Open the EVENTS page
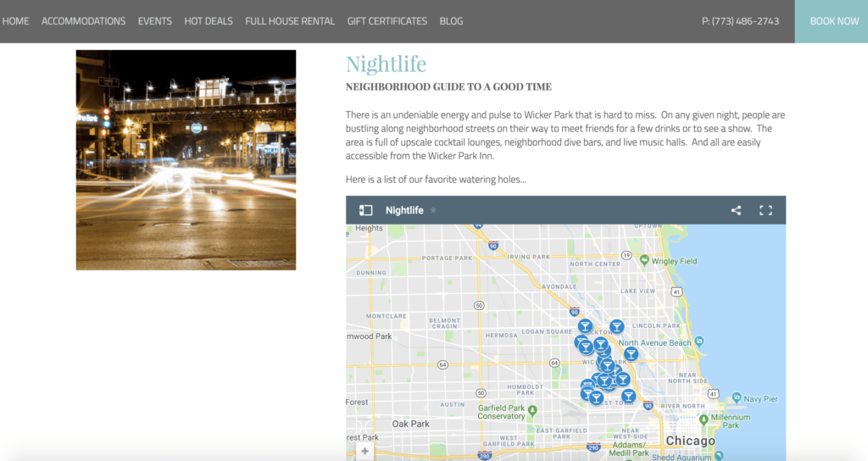 click(x=155, y=21)
